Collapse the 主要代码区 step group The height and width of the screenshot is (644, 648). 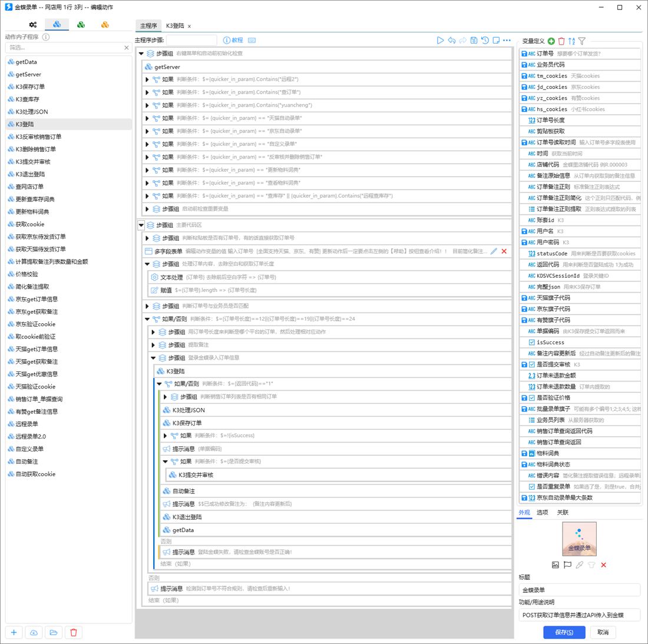tap(141, 225)
